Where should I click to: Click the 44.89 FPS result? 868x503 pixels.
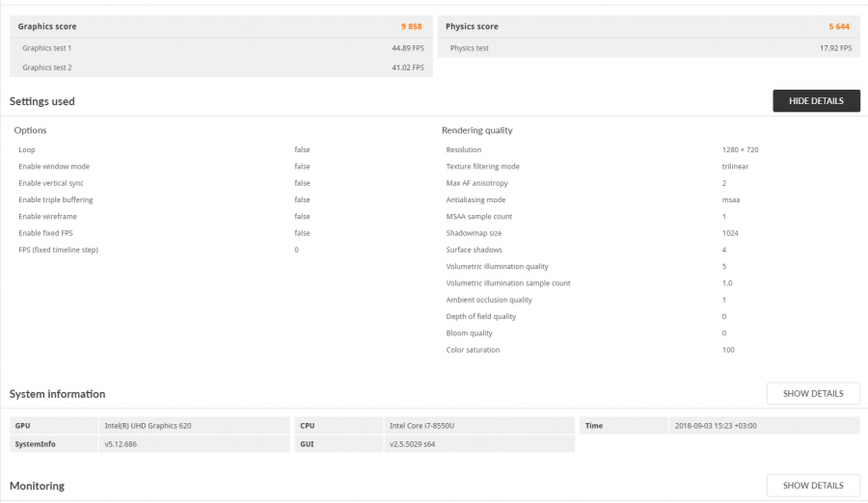pyautogui.click(x=408, y=48)
